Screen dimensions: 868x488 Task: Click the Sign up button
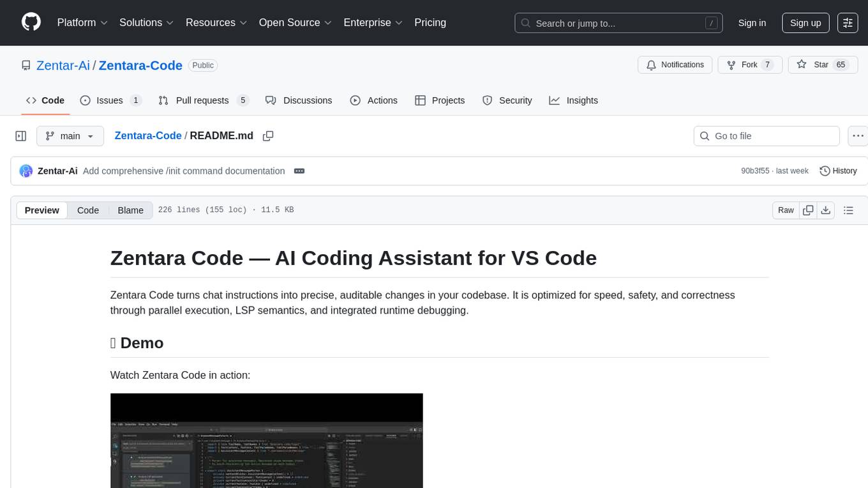click(805, 23)
